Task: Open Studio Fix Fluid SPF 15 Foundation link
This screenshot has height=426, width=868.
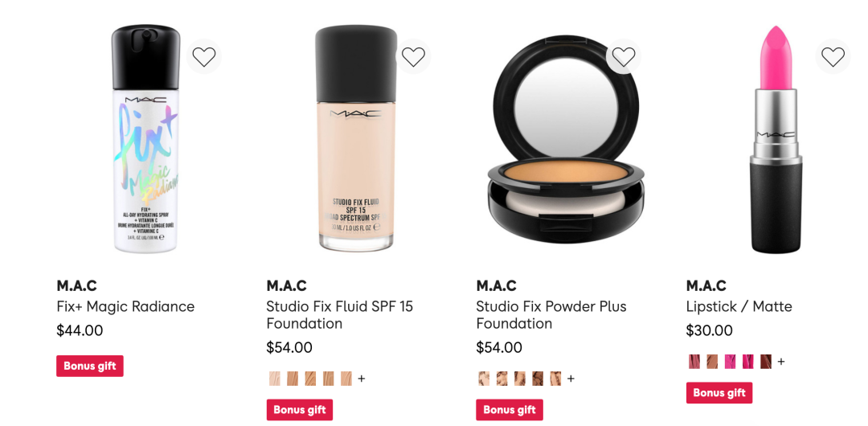Action: point(339,314)
